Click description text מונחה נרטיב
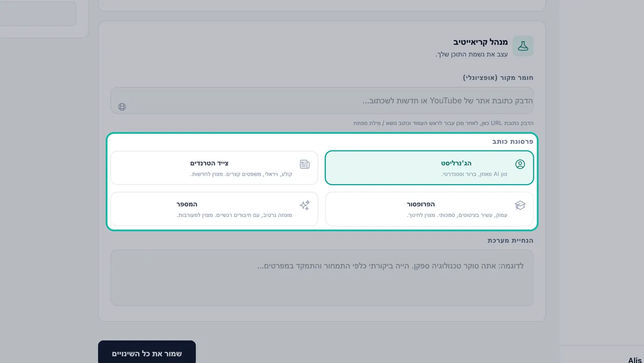This screenshot has height=363, width=644. [x=234, y=215]
